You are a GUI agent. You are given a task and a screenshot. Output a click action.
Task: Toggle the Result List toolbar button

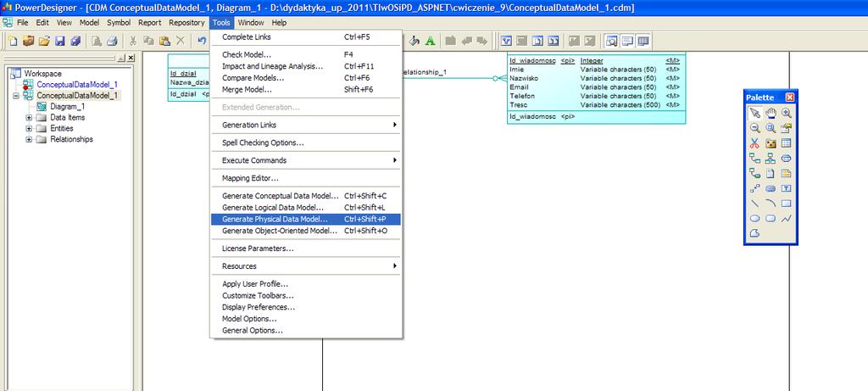[643, 41]
